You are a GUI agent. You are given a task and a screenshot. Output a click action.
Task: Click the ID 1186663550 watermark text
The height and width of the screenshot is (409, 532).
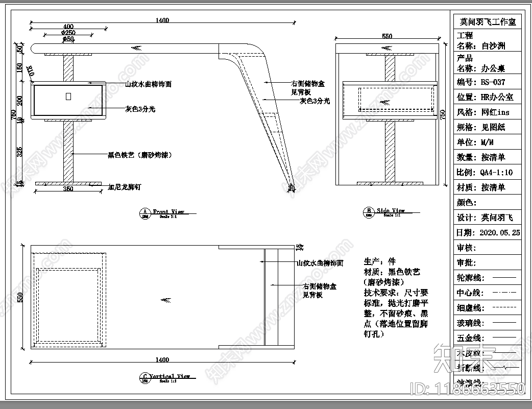coord(469,388)
